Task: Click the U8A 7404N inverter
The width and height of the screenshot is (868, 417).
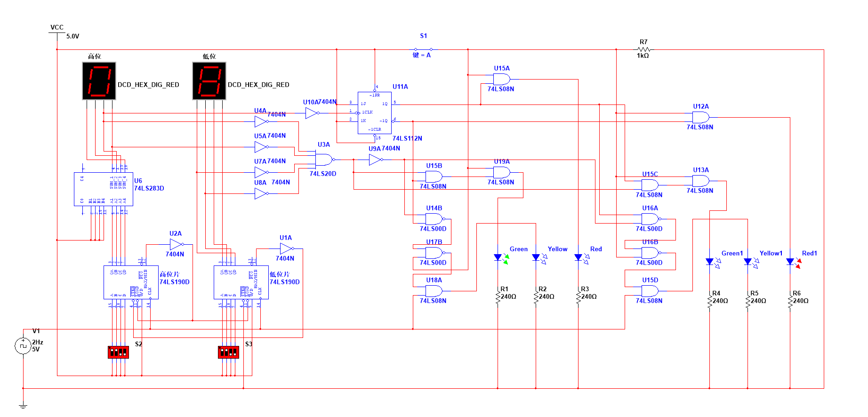Action: click(x=261, y=193)
